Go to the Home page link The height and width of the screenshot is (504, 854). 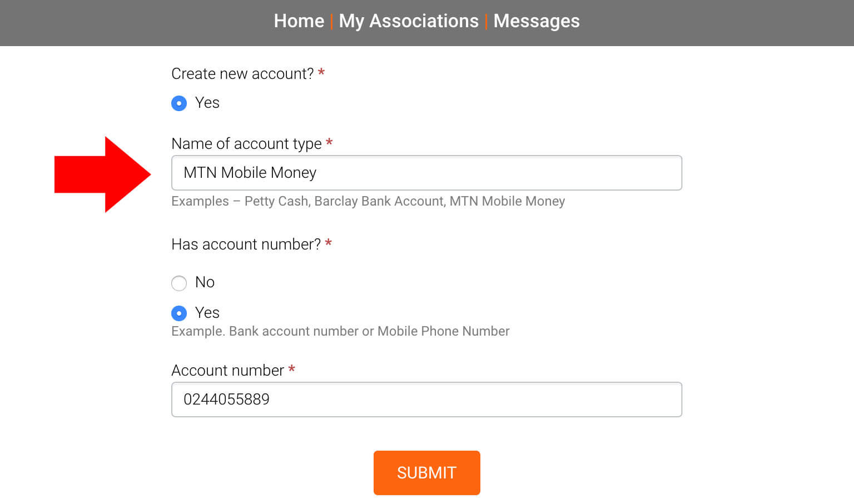pyautogui.click(x=299, y=21)
